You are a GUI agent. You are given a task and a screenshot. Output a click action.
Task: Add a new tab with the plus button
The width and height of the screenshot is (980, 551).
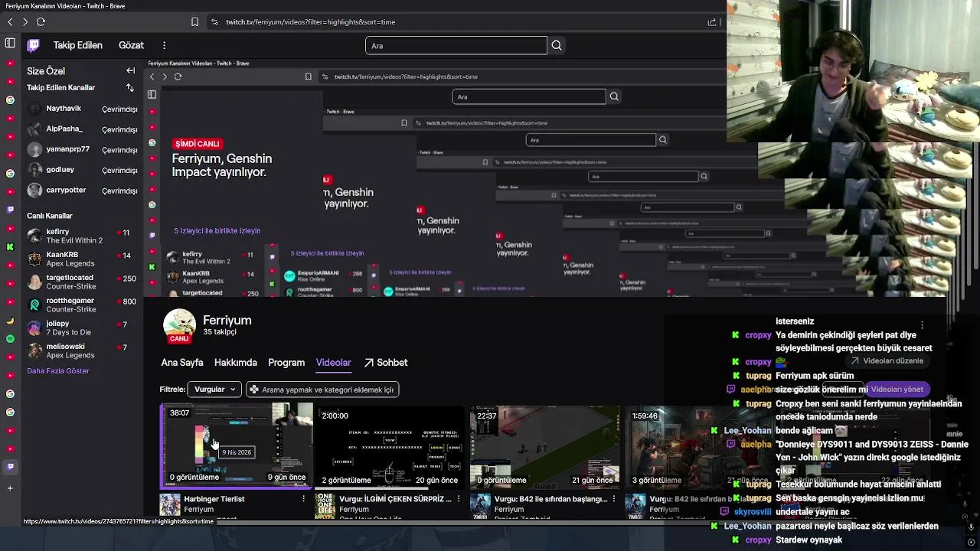10,488
